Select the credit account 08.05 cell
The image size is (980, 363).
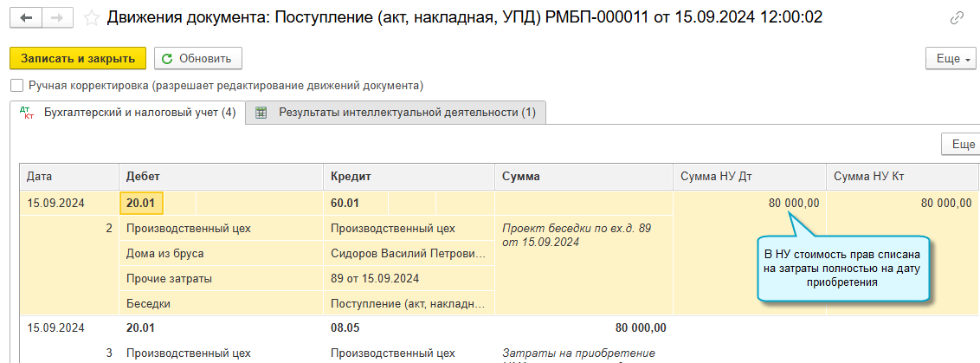(345, 328)
